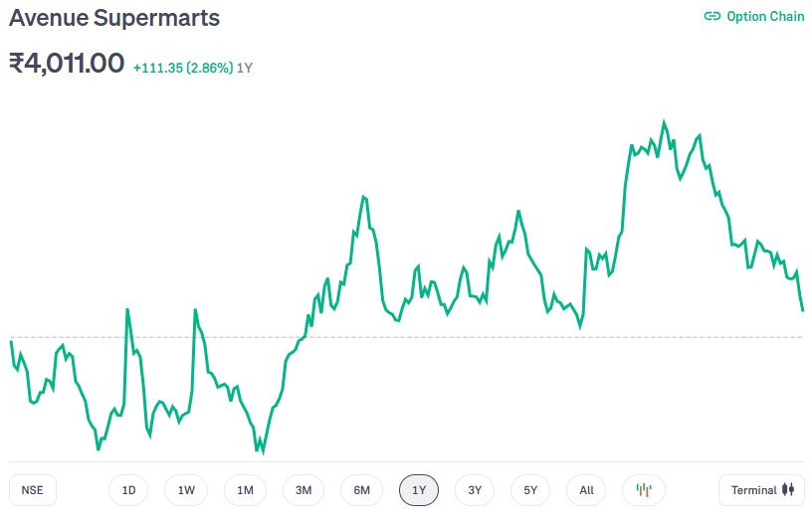Screen dimensions: 812x523
Task: Click the candlestick icon inside Terminal button
Action: (788, 490)
